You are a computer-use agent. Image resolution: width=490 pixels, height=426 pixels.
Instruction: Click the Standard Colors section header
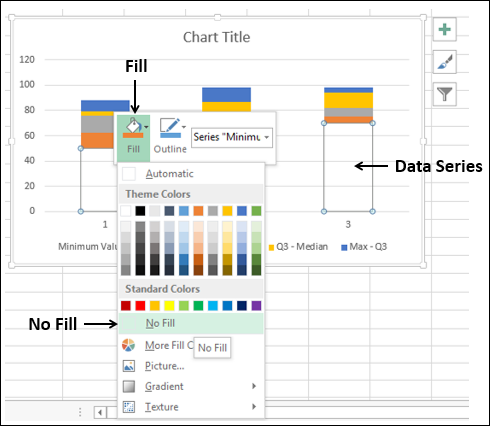(x=191, y=289)
